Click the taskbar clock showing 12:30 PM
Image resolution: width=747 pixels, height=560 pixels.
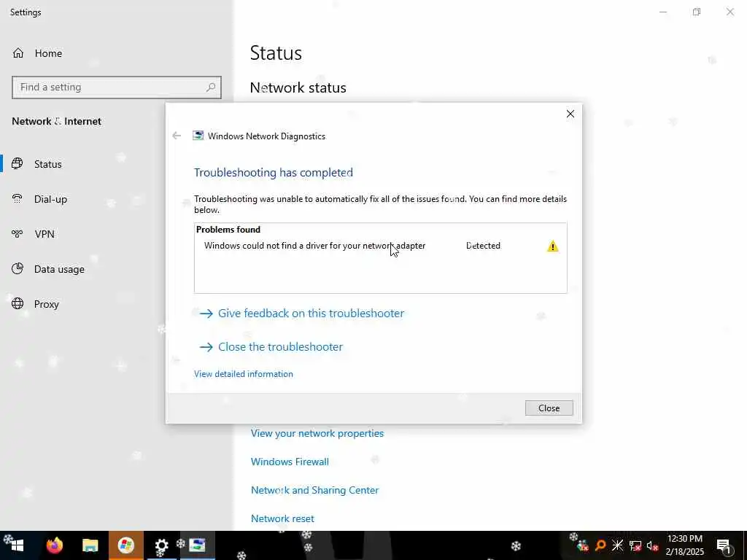click(684, 545)
